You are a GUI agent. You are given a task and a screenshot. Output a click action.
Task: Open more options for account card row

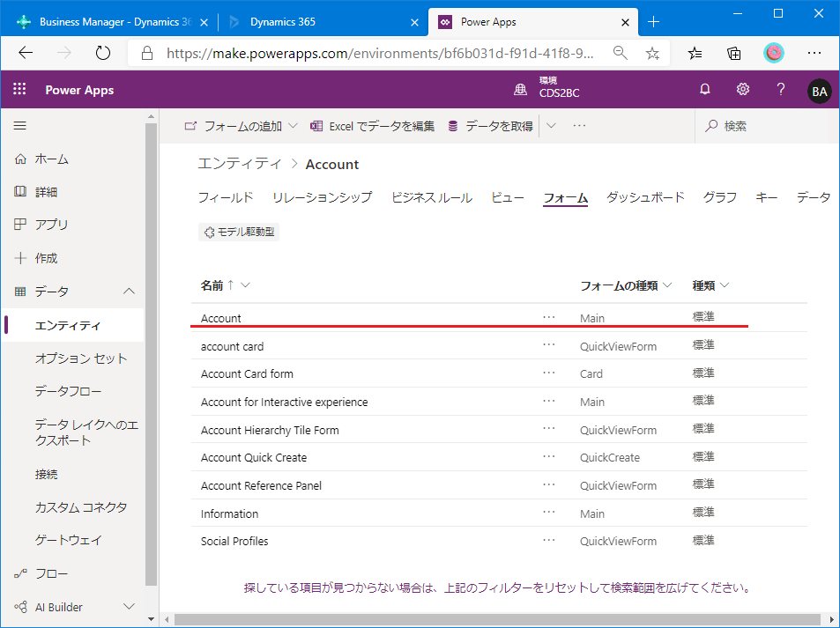(x=548, y=344)
